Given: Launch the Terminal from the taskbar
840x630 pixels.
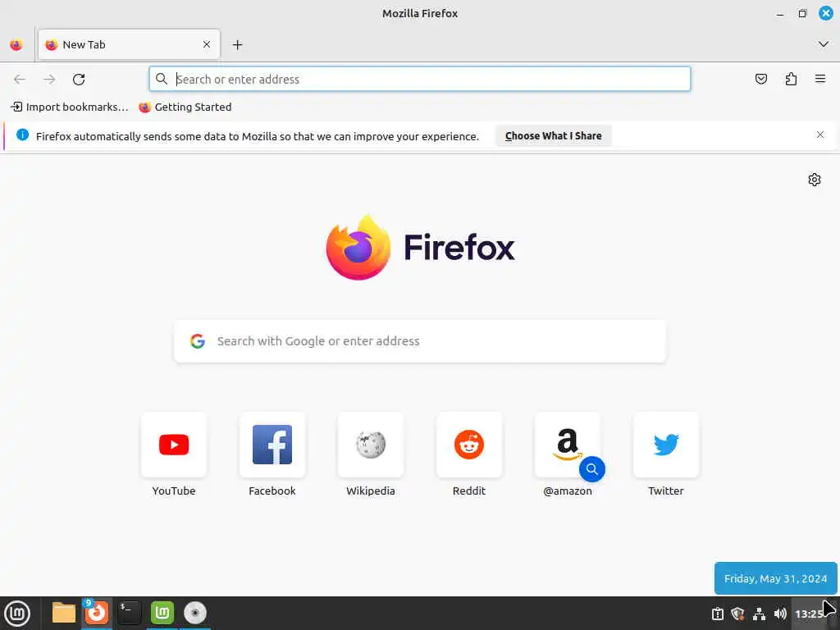Looking at the screenshot, I should pos(129,613).
